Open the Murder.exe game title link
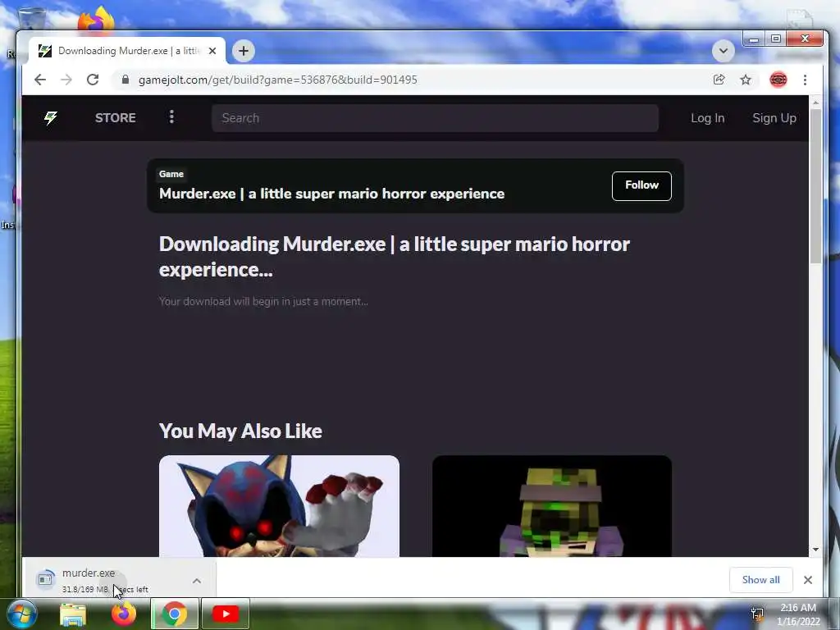 331,194
